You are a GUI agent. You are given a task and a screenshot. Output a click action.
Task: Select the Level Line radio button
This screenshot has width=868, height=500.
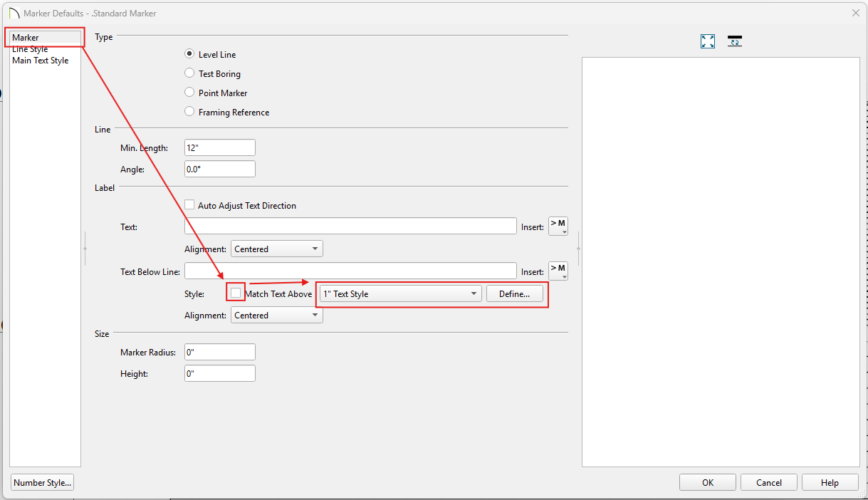click(x=189, y=54)
